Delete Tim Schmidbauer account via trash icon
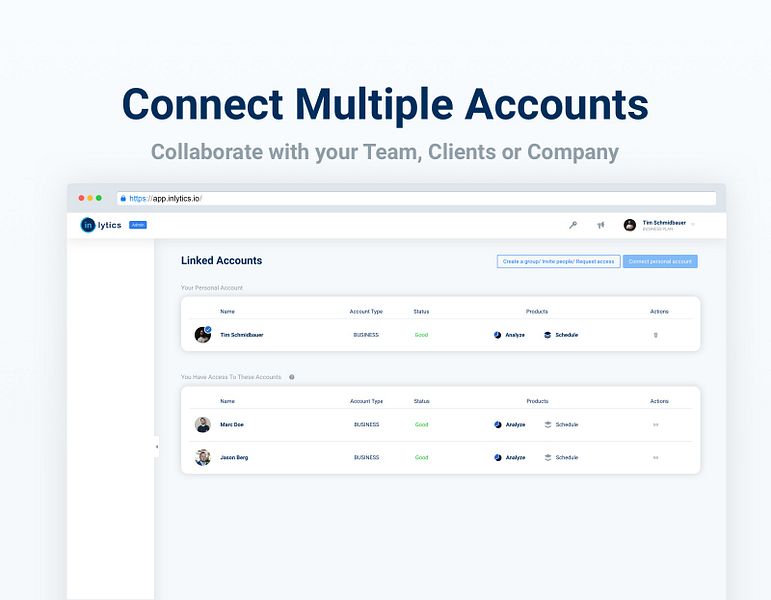 point(655,335)
